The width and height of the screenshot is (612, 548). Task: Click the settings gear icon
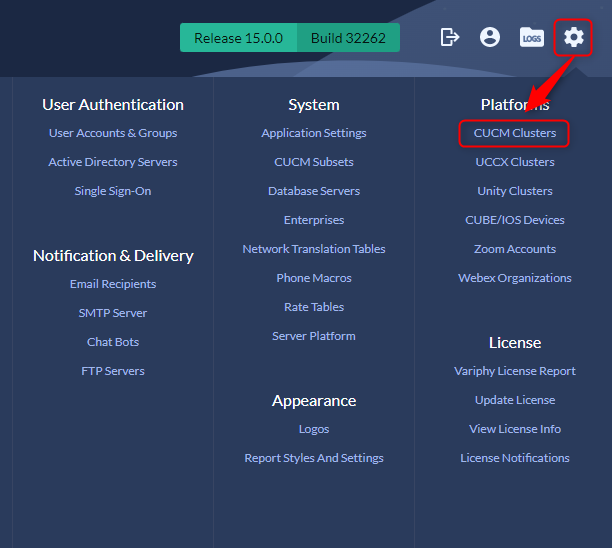tap(573, 37)
